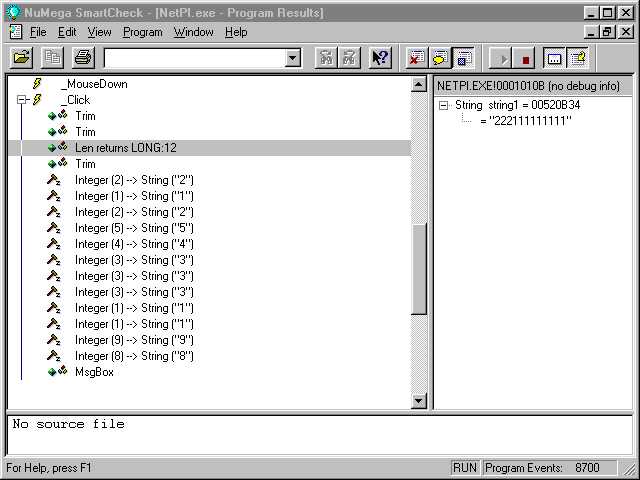Select Integer (8) --> String ("8") row
The height and width of the screenshot is (480, 640).
(134, 356)
